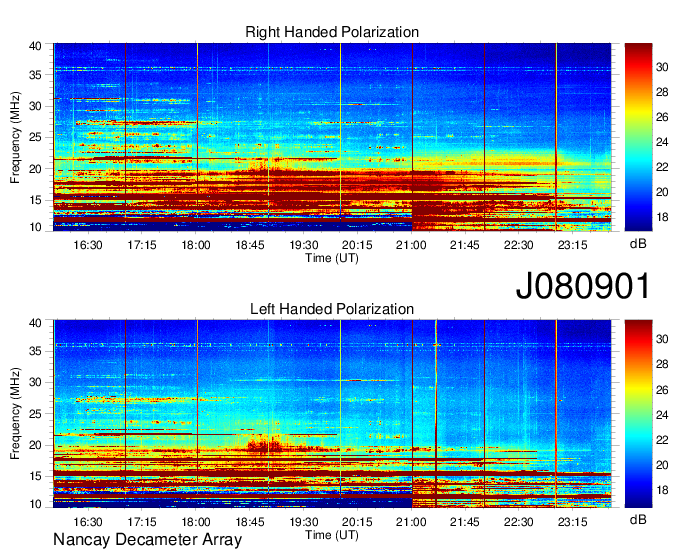
Task: Click "10" frequency tick of Left Handed plot
Action: (x=36, y=504)
